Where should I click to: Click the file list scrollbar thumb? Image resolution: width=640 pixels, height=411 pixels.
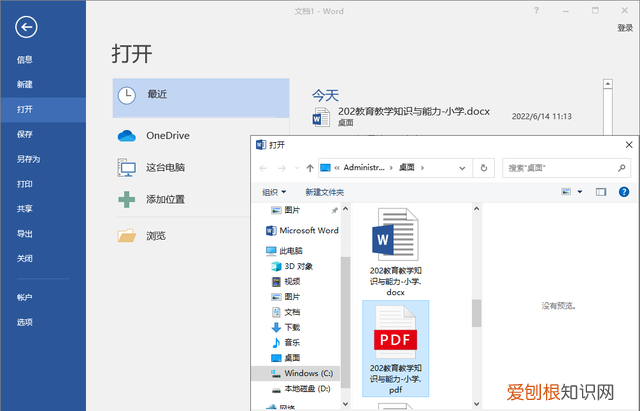click(476, 313)
